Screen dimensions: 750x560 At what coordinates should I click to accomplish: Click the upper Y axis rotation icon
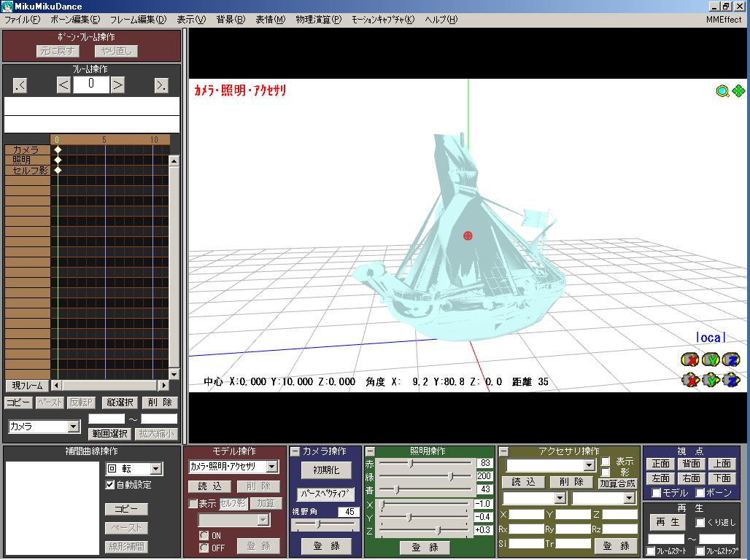click(x=711, y=359)
